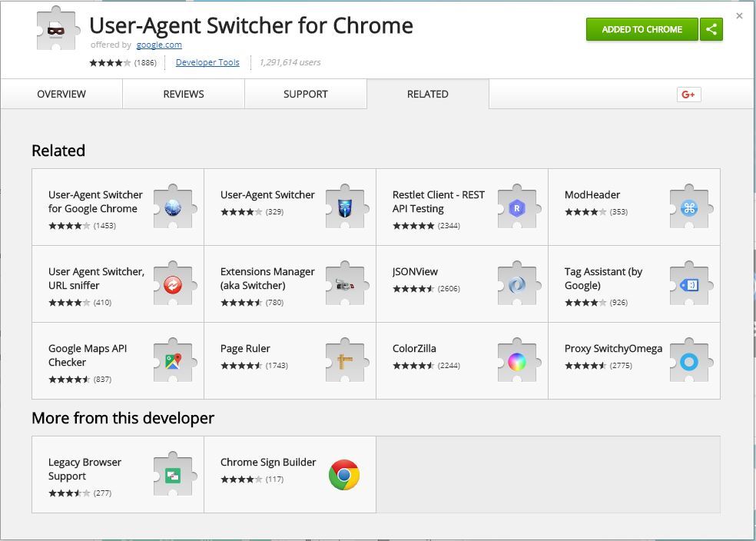Open the User Agent Switcher, URL sniffer title
This screenshot has width=756, height=541.
(96, 278)
